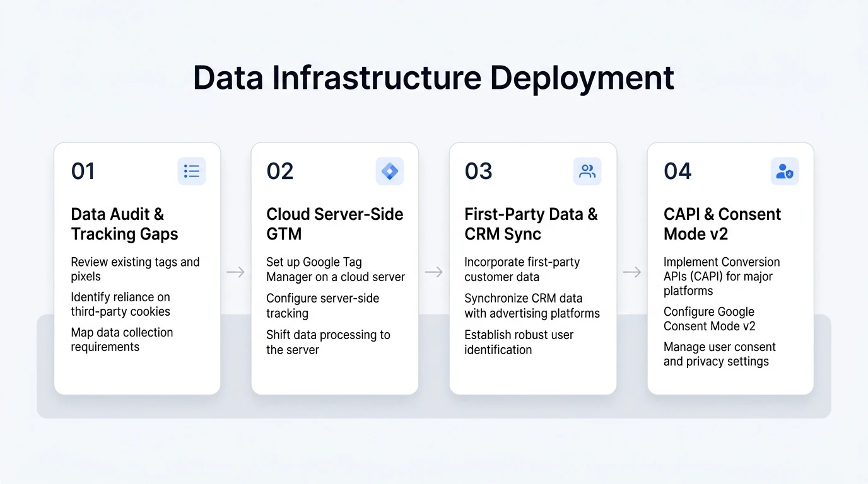Click 'Set up Google Tag Manager' bullet
Image resolution: width=868 pixels, height=484 pixels.
click(336, 269)
